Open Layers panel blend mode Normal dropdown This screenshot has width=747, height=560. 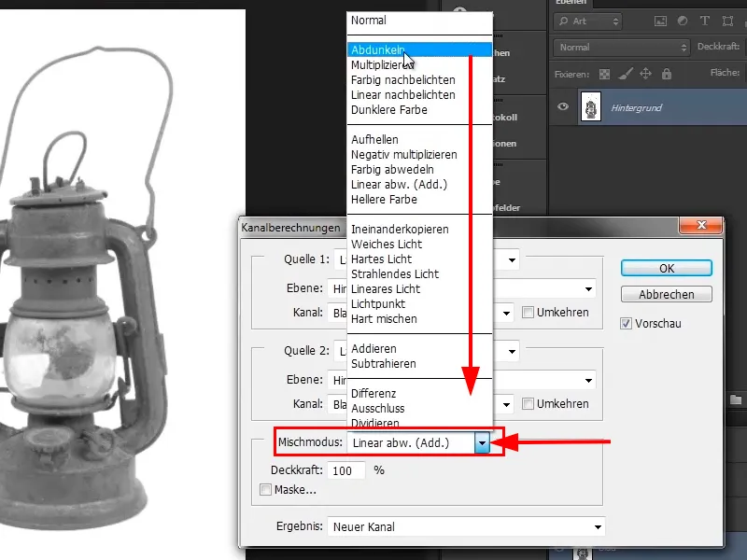[x=622, y=48]
